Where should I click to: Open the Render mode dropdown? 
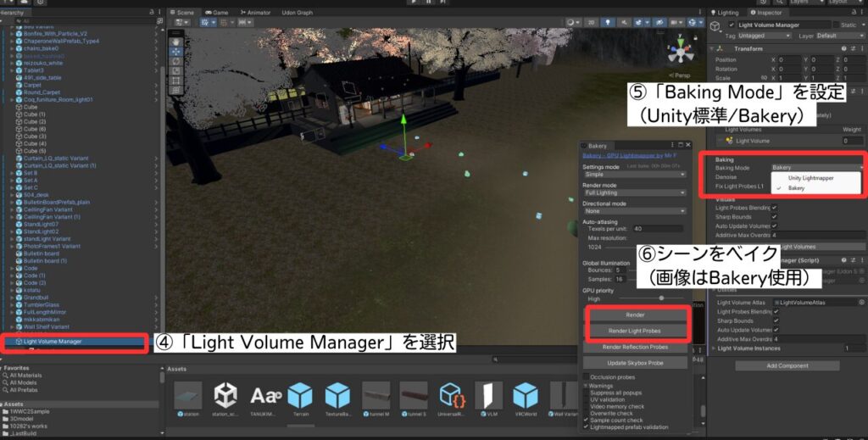[634, 192]
